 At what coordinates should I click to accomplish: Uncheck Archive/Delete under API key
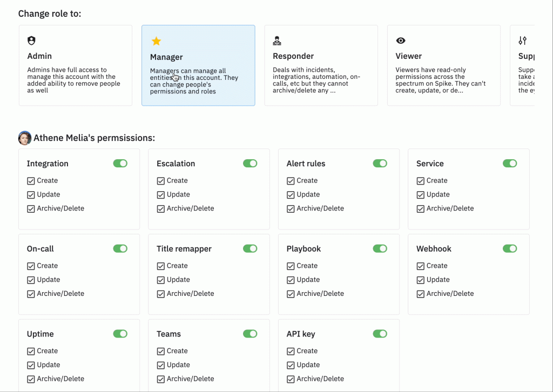[291, 379]
